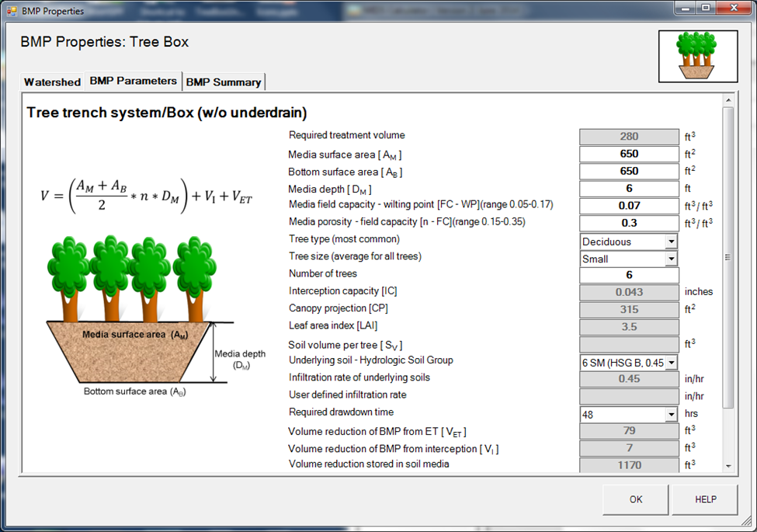This screenshot has width=757, height=532.
Task: Switch to the Watershed tab
Action: click(52, 82)
